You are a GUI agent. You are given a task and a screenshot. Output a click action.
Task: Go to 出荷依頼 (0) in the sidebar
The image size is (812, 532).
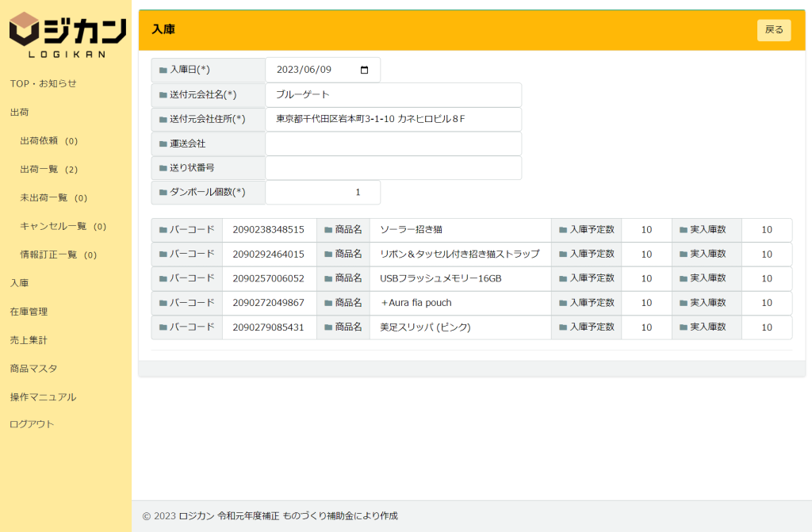click(x=48, y=141)
